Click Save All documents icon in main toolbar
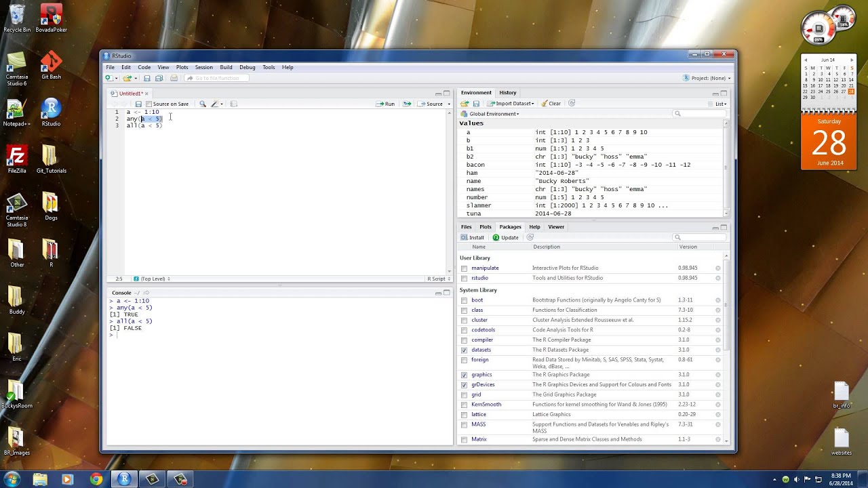Image resolution: width=868 pixels, height=488 pixels. (159, 78)
